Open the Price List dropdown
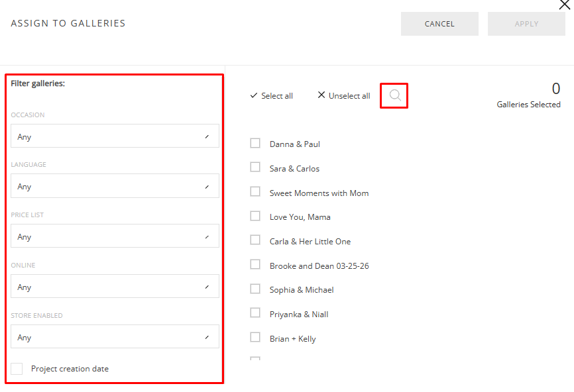 pos(115,236)
